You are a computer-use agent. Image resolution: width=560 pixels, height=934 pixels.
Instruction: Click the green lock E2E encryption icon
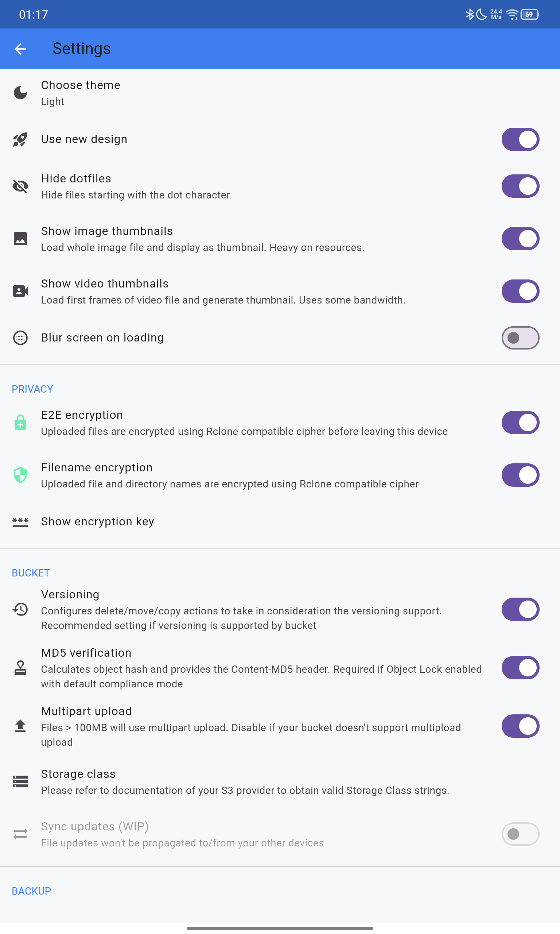20,422
